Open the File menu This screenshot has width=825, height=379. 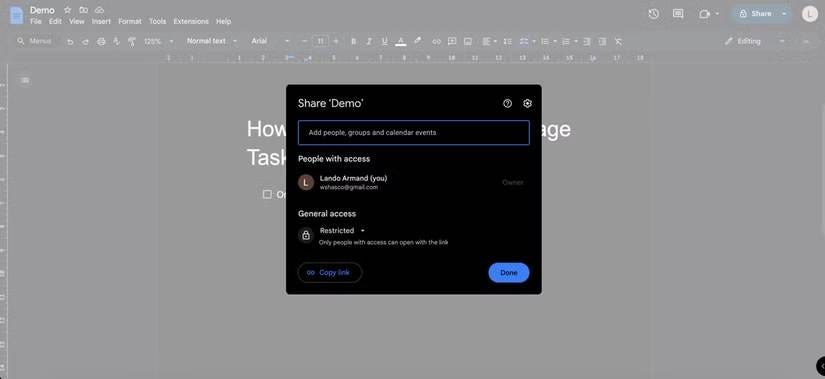click(36, 22)
